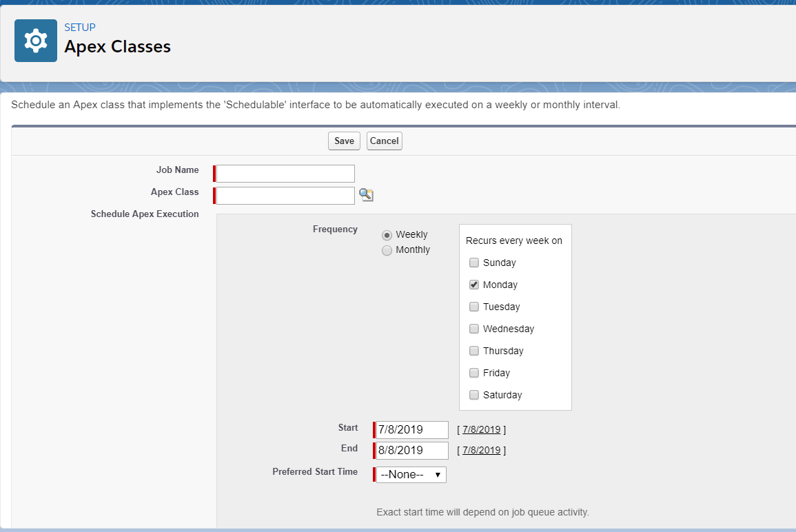Select the Monthly frequency radio button
This screenshot has height=532, width=796.
pyautogui.click(x=387, y=250)
